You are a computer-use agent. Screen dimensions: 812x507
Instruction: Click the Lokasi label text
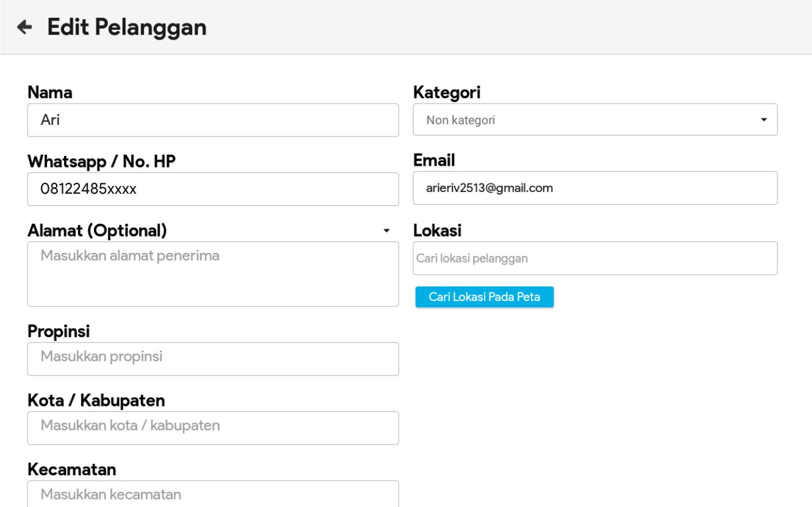point(437,231)
